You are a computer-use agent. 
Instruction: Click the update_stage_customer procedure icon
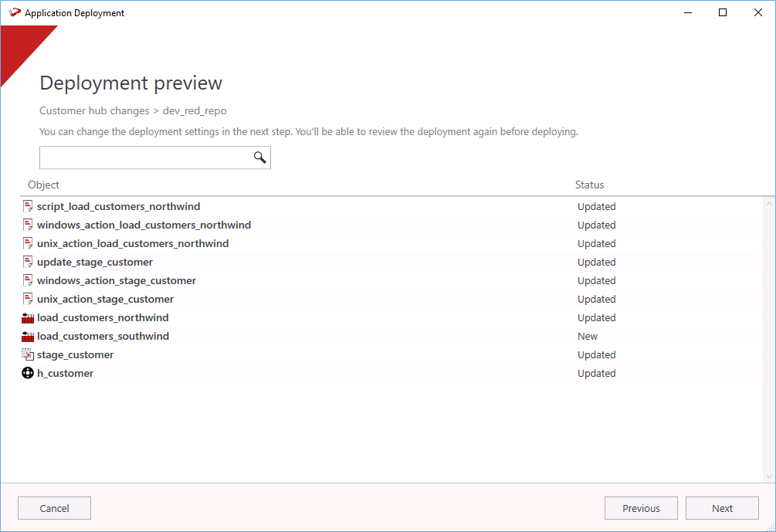click(x=28, y=263)
